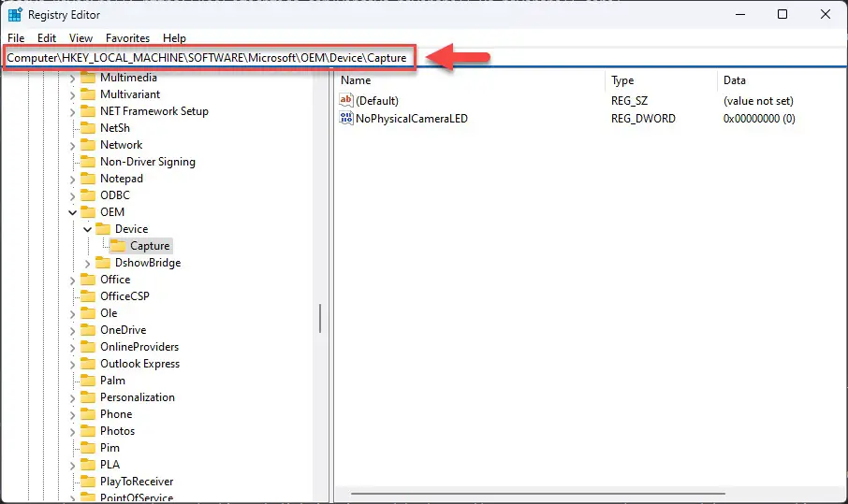Click the Notepad folder icon
Image resolution: width=848 pixels, height=504 pixels.
(x=88, y=179)
